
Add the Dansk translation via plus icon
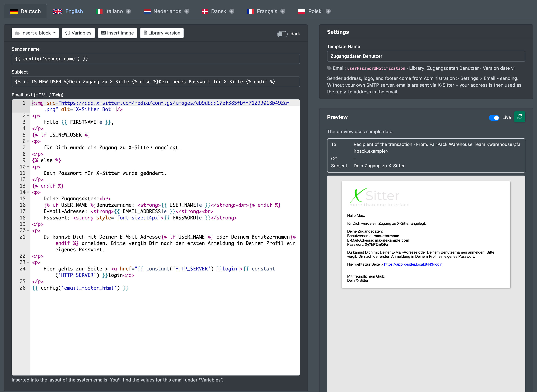232,11
